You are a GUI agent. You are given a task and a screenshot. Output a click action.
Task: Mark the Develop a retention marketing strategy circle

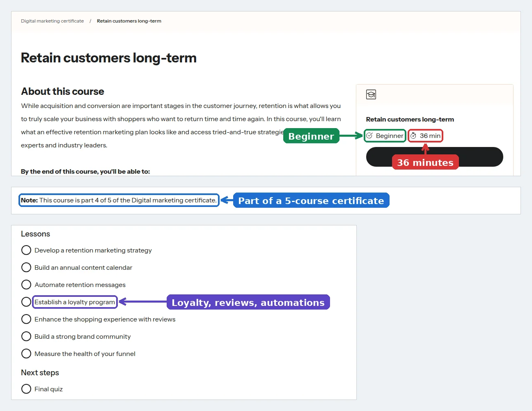click(x=26, y=250)
